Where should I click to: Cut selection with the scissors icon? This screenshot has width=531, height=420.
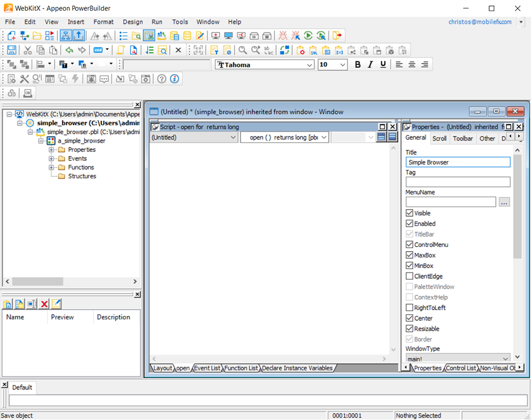[x=28, y=50]
